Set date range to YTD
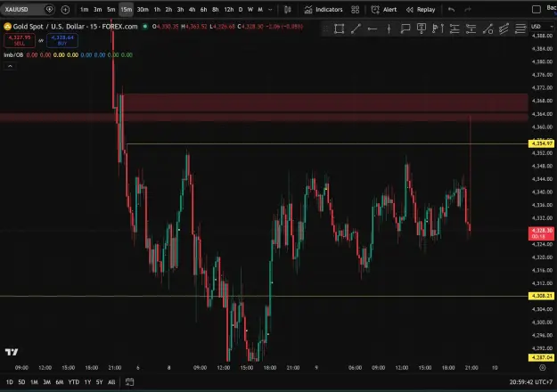The image size is (557, 392). (x=74, y=382)
